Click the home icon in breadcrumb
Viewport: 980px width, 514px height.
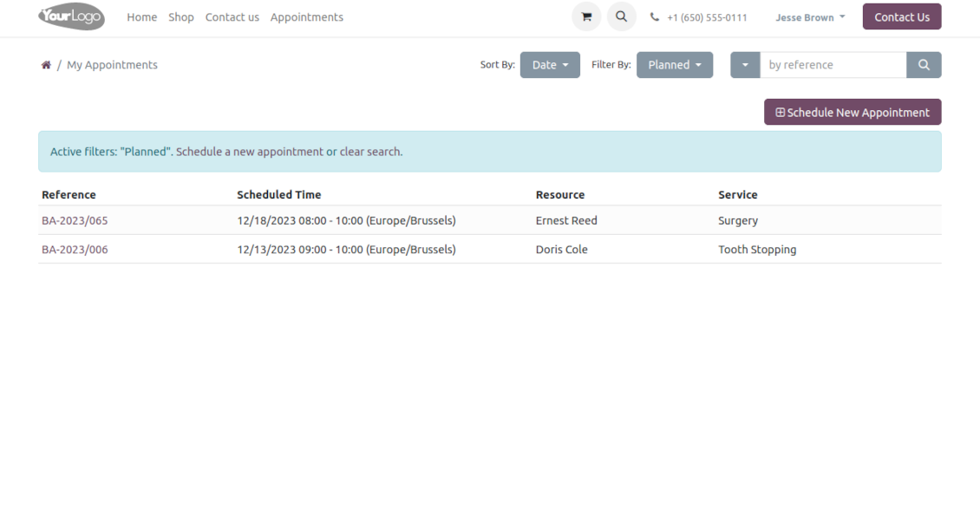46,65
